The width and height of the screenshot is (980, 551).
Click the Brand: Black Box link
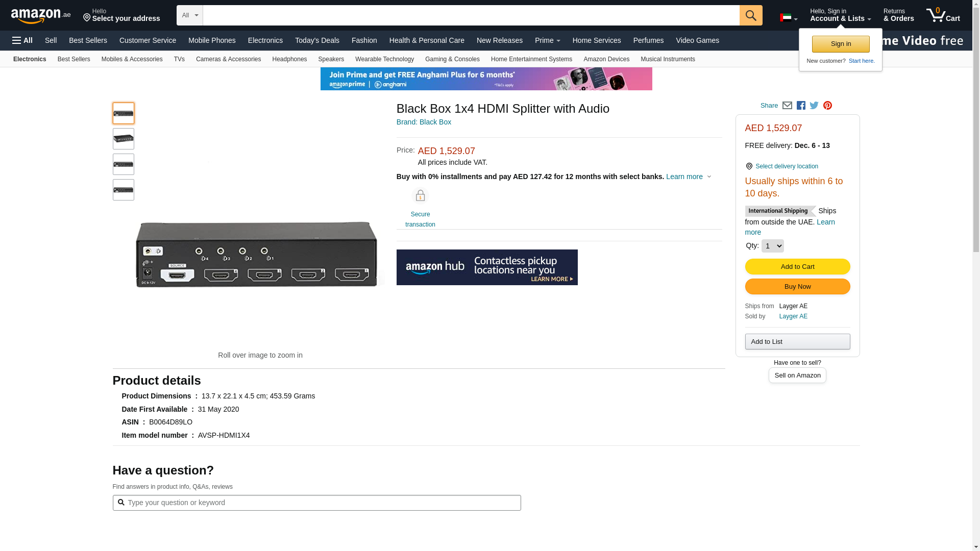(x=424, y=122)
